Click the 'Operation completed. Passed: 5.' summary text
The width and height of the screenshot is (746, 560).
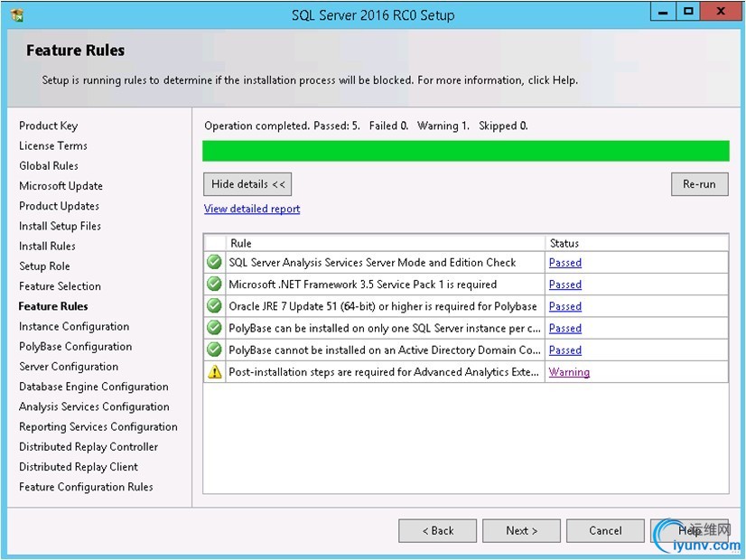[x=282, y=126]
